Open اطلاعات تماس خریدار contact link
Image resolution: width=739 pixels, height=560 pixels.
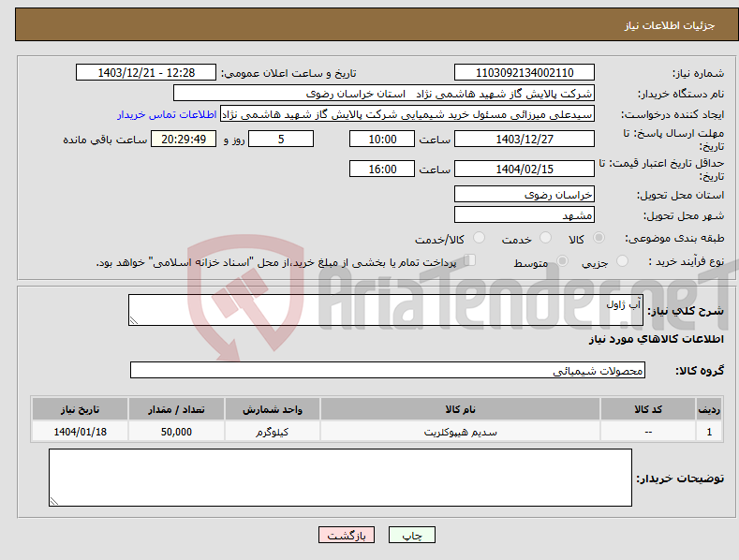pos(167,114)
